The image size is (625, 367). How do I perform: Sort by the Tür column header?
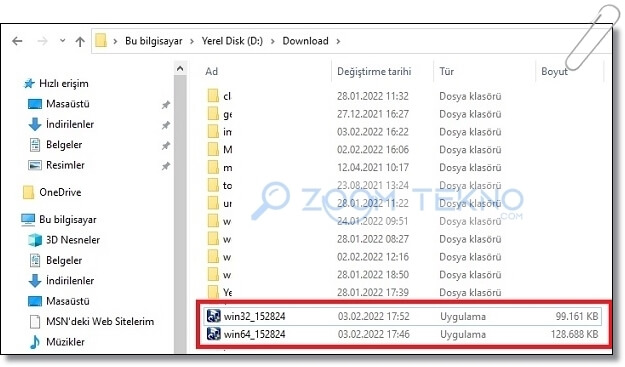446,72
